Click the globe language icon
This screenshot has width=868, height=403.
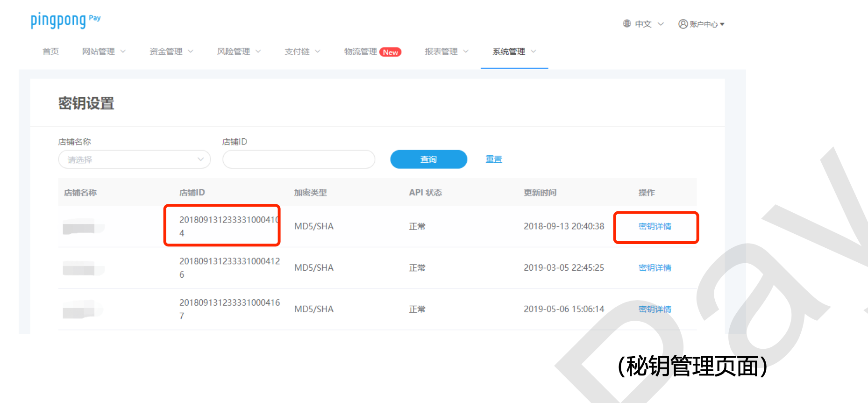627,24
